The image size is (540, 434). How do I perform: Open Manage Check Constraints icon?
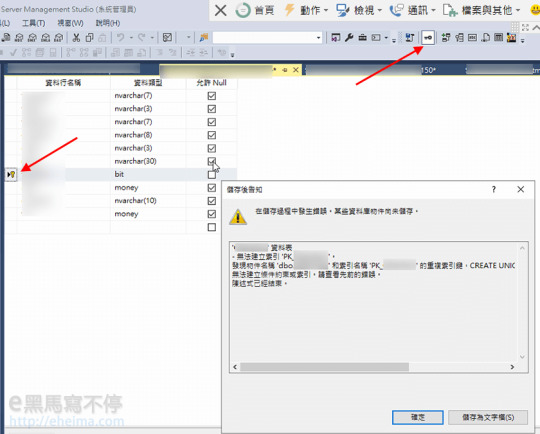pyautogui.click(x=499, y=38)
